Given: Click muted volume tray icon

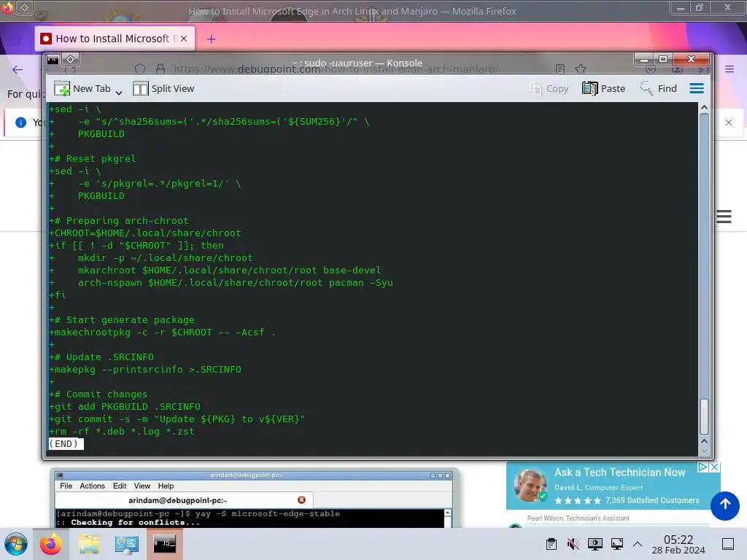Looking at the screenshot, I should pyautogui.click(x=573, y=544).
